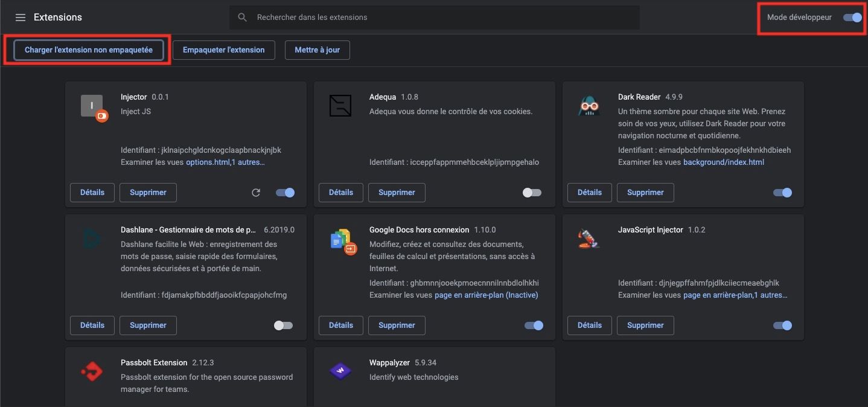
Task: Click Dark Reader version 4.9.9
Action: pos(674,97)
